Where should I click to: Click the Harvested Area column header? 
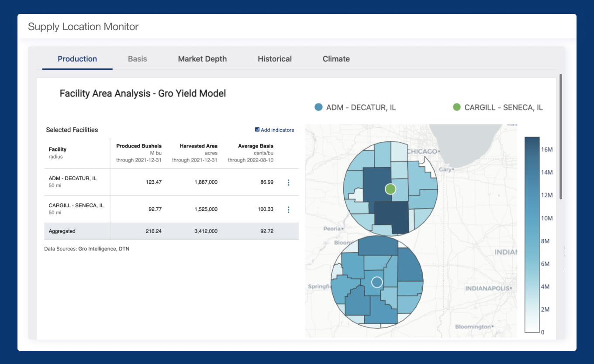[x=198, y=146]
